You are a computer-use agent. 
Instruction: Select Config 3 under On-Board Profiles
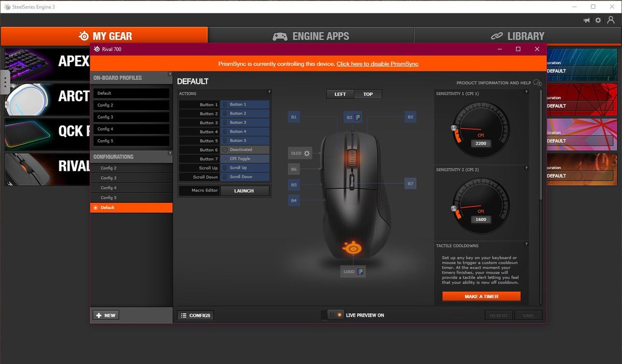pos(131,117)
